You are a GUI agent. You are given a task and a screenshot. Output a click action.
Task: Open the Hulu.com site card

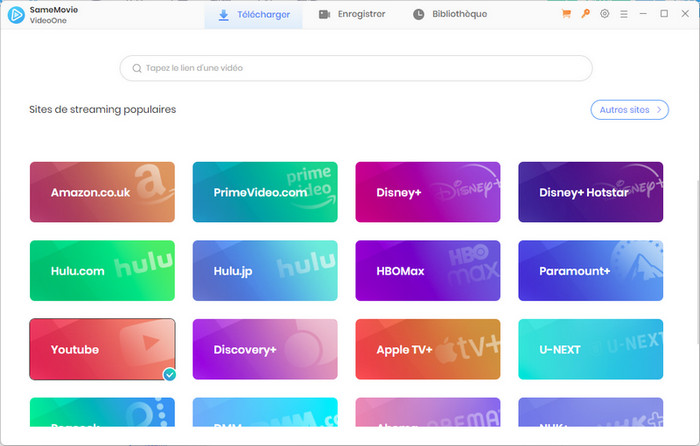point(102,271)
